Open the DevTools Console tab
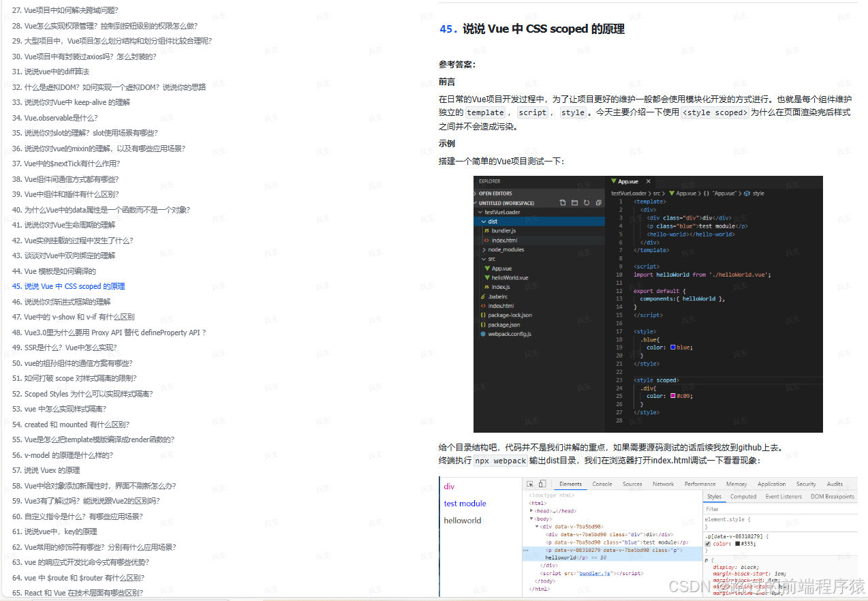This screenshot has height=601, width=868. click(x=602, y=484)
